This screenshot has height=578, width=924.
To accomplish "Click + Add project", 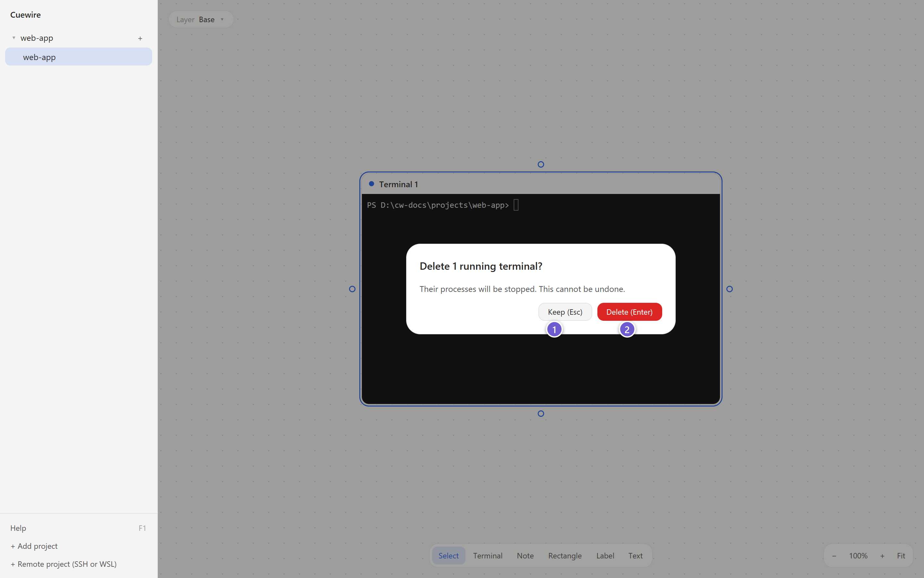I will (34, 546).
